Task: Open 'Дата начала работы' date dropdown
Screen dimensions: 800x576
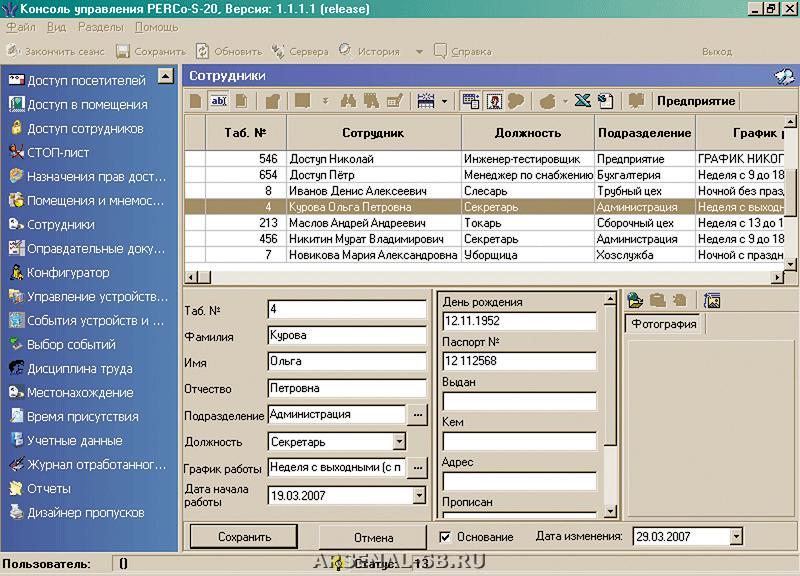Action: tap(418, 495)
